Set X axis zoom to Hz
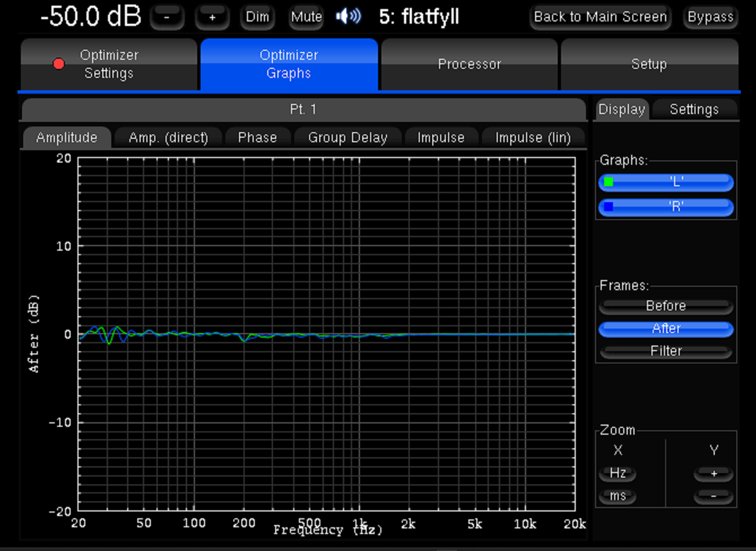This screenshot has width=756, height=551. coord(618,473)
